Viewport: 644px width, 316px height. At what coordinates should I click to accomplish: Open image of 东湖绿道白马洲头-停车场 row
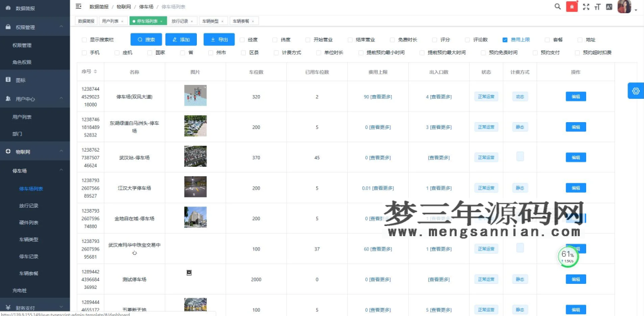click(196, 126)
